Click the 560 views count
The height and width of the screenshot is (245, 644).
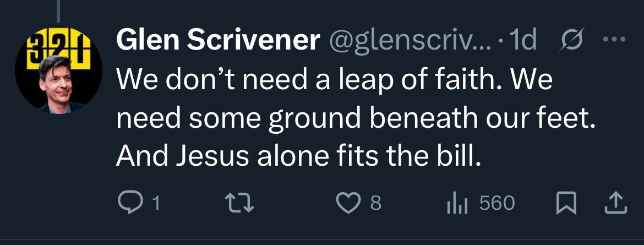point(497,204)
